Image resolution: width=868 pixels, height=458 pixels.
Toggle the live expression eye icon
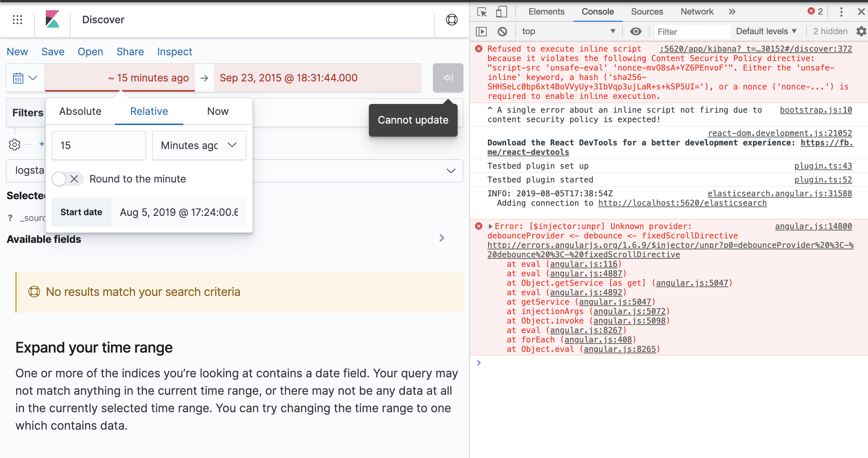(636, 32)
